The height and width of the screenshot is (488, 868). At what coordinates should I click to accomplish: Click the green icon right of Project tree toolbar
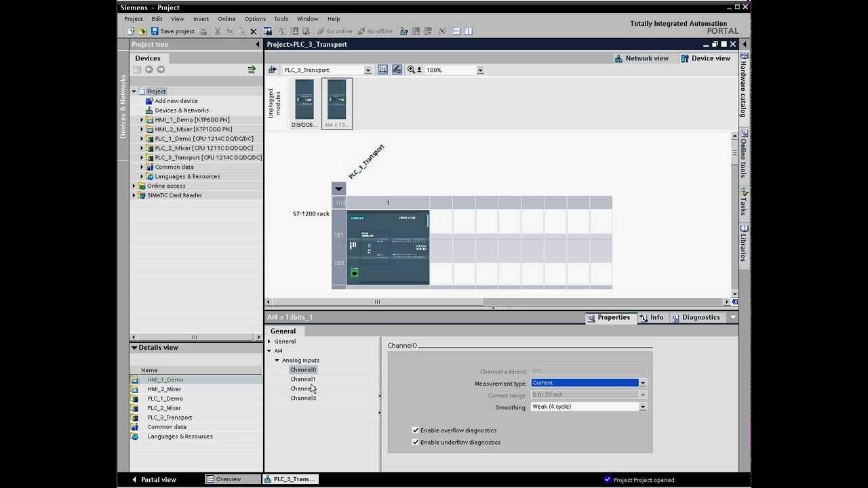pos(252,69)
